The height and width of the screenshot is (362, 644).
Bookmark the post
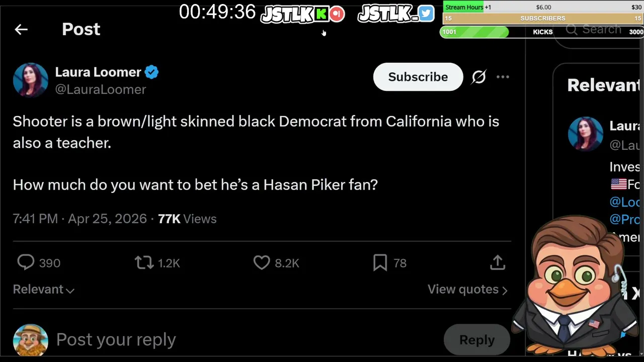380,262
